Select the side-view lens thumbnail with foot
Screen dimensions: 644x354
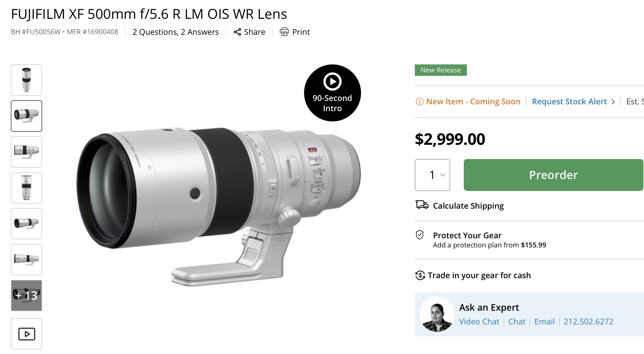pos(26,152)
